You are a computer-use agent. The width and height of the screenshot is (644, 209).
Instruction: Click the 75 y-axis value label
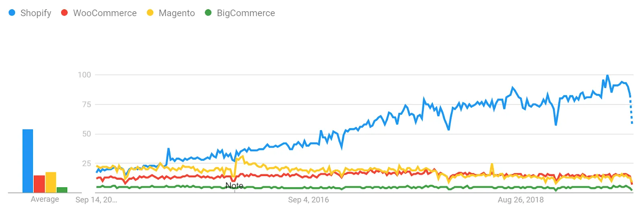coord(87,104)
